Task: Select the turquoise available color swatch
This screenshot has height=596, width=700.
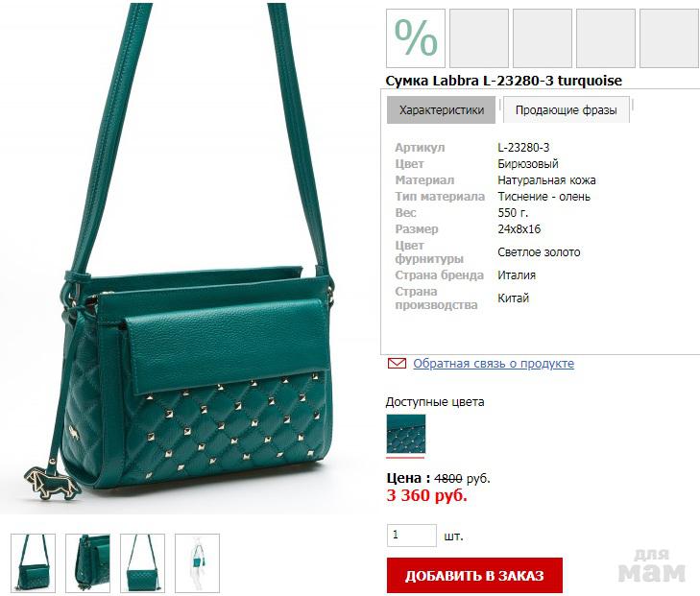Action: [x=406, y=434]
